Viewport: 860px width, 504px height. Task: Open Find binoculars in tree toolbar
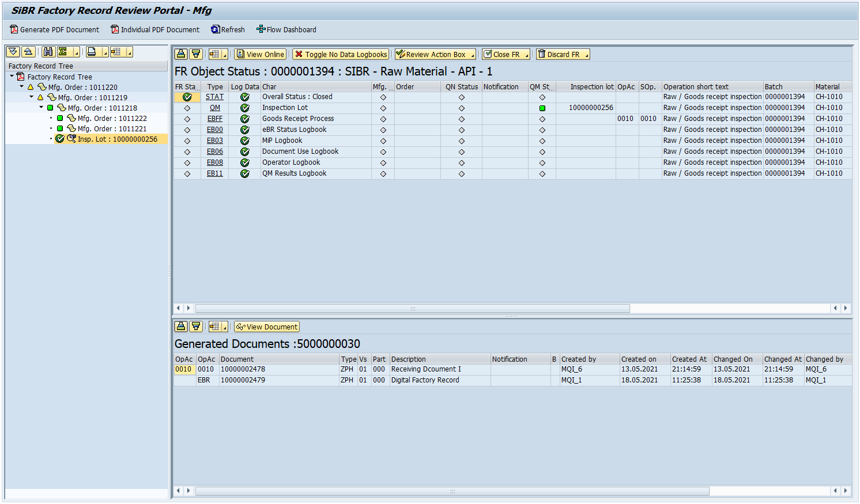click(x=48, y=52)
